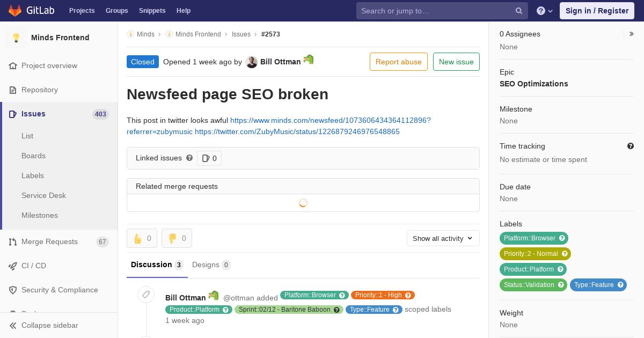Image resolution: width=644 pixels, height=338 pixels.
Task: Open the Issues List page
Action: [x=27, y=136]
